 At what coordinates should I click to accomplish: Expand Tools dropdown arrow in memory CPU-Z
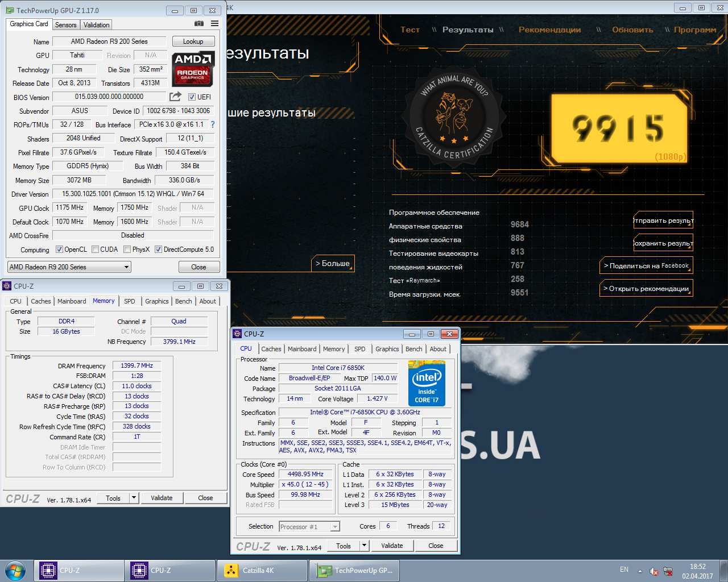(x=134, y=498)
